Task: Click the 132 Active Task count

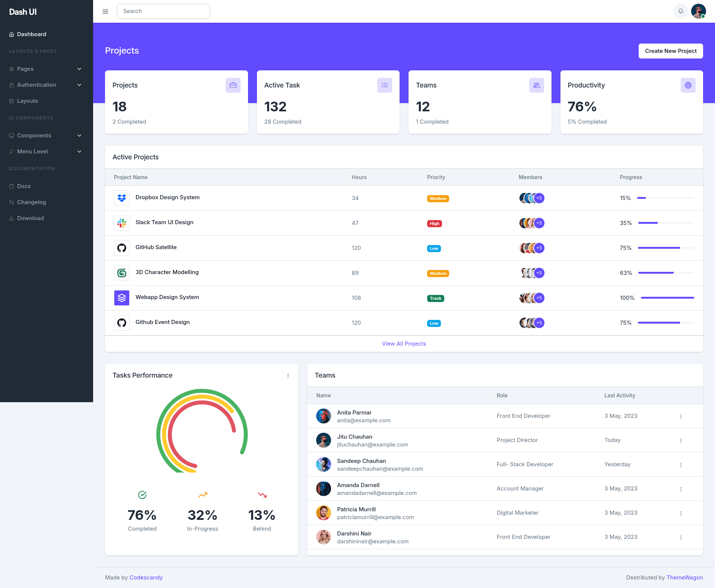Action: [275, 107]
